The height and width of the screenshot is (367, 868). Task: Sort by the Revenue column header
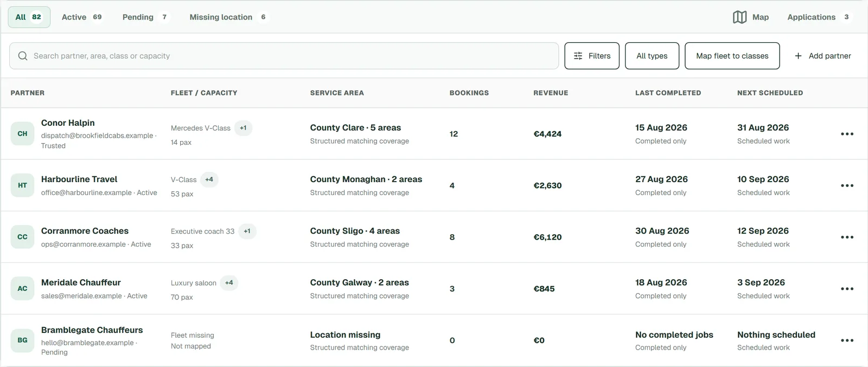click(x=551, y=93)
